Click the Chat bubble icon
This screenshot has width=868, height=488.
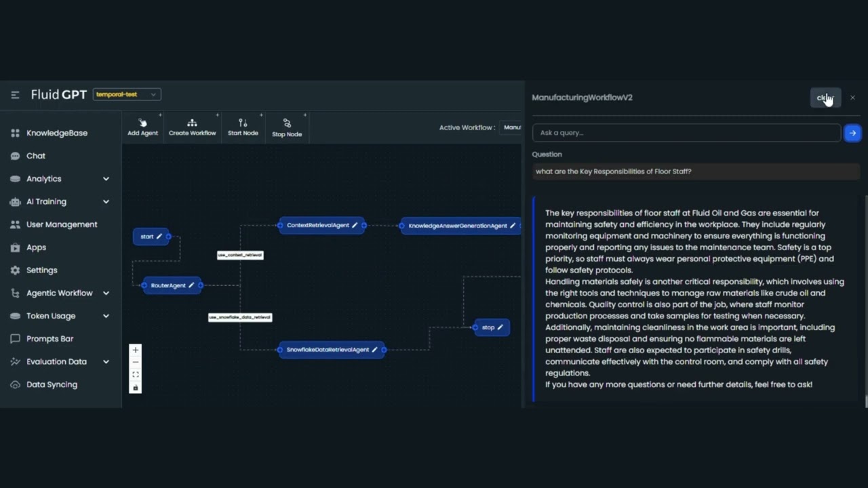(15, 156)
